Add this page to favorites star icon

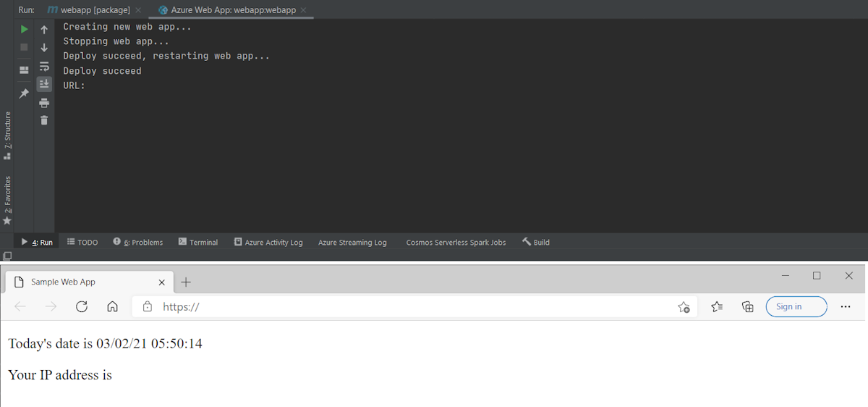[x=684, y=307]
